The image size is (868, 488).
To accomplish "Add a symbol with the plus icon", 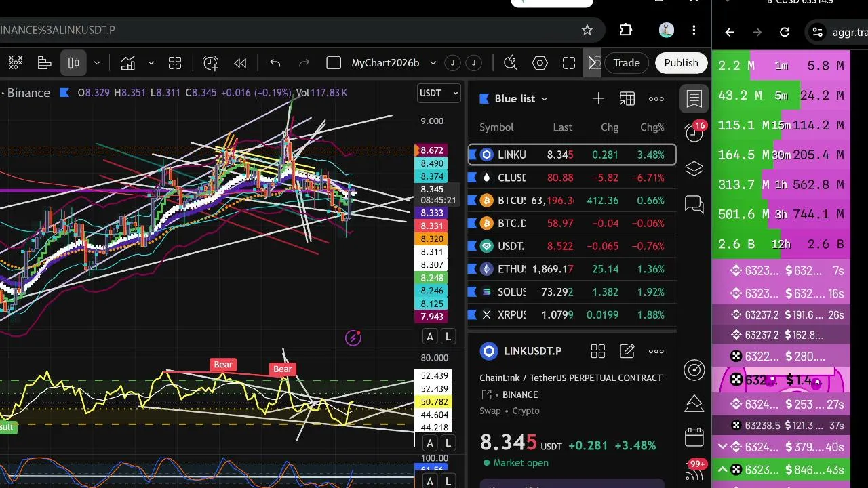I will tap(598, 99).
